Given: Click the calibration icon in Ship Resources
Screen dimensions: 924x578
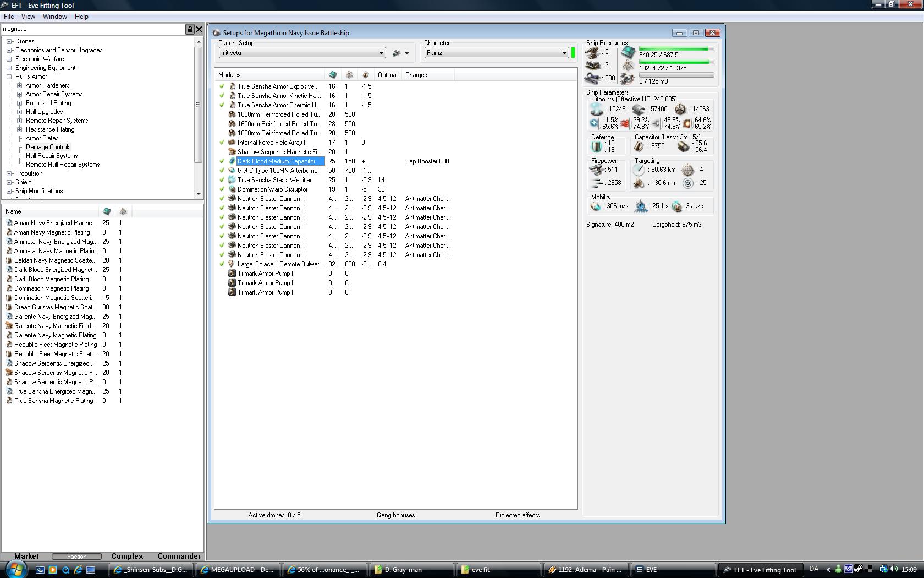Looking at the screenshot, I should 592,79.
